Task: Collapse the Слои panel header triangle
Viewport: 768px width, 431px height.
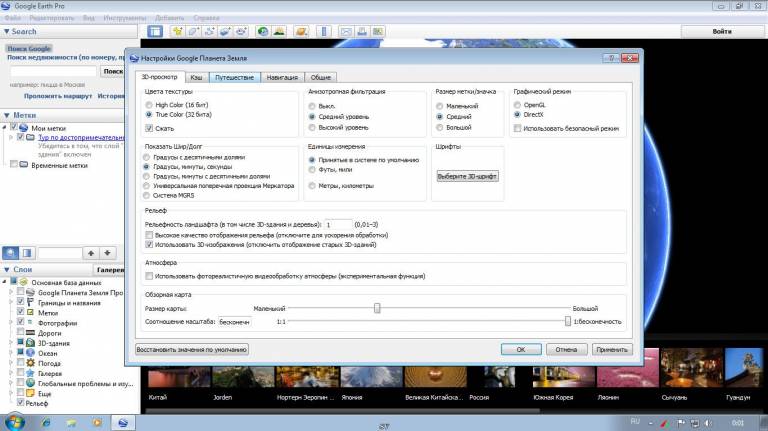Action: pyautogui.click(x=6, y=269)
